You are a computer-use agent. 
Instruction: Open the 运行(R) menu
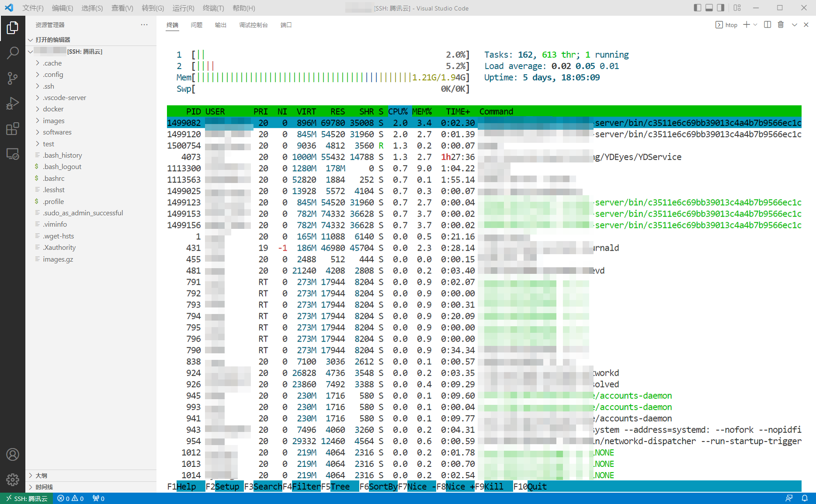[x=183, y=8]
